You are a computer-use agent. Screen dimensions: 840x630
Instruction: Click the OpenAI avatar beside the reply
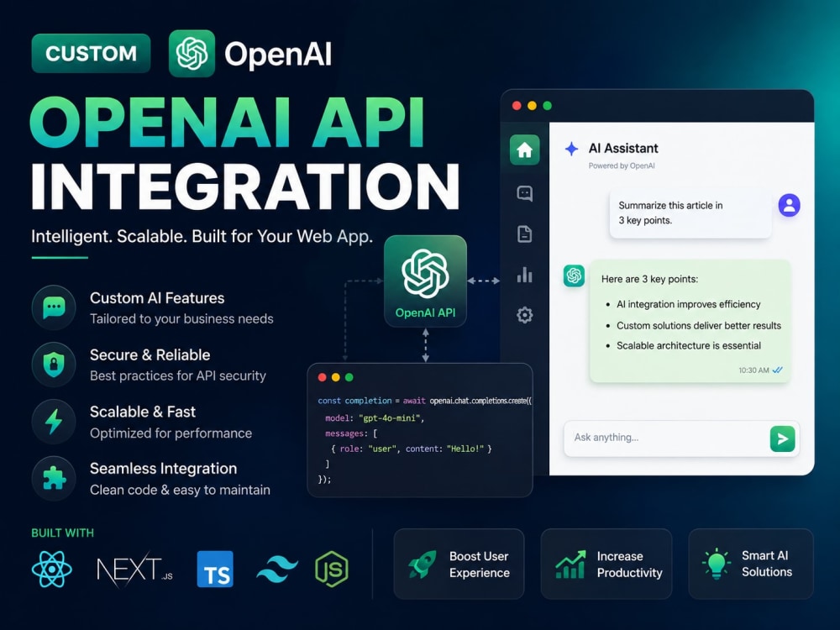pyautogui.click(x=574, y=276)
